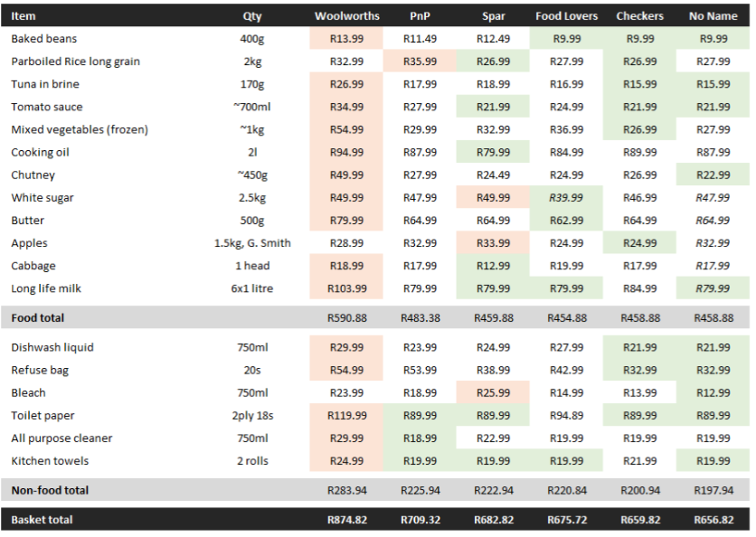Image resolution: width=756 pixels, height=537 pixels.
Task: Click the PnP Basket total R709.32
Action: pyautogui.click(x=420, y=520)
